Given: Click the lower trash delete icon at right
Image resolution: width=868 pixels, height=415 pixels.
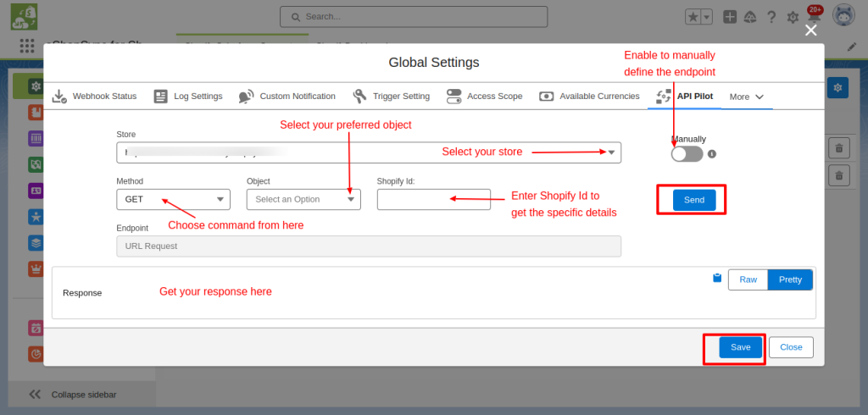Looking at the screenshot, I should point(839,175).
